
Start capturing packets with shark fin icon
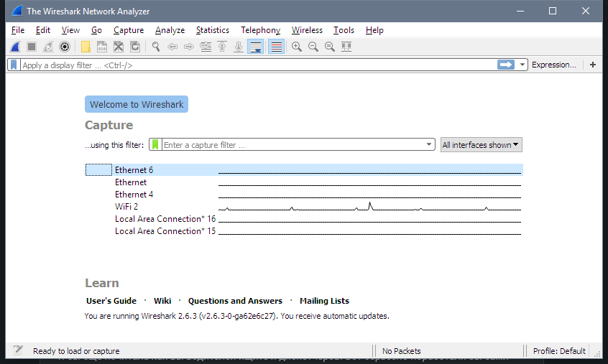(x=15, y=47)
